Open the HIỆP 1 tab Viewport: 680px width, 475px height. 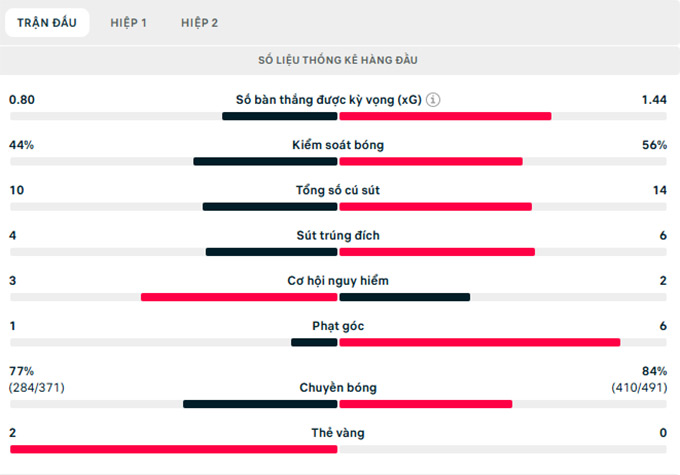point(129,22)
